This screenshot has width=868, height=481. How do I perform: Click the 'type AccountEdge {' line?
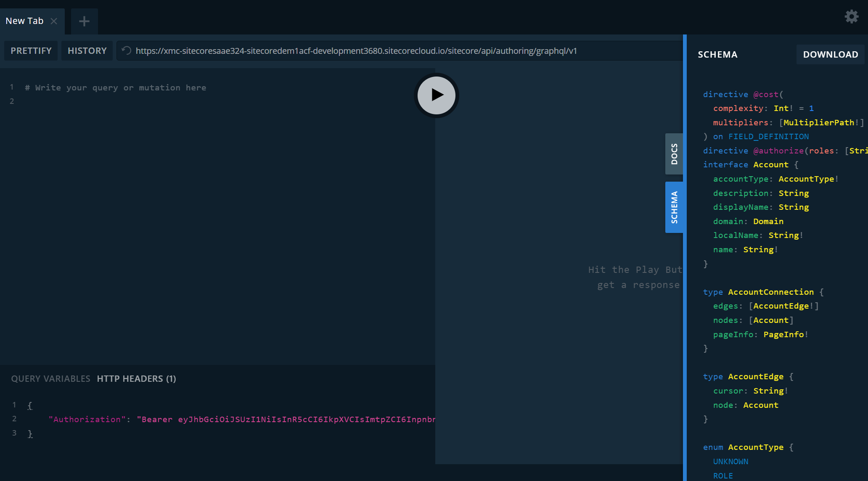coord(748,377)
